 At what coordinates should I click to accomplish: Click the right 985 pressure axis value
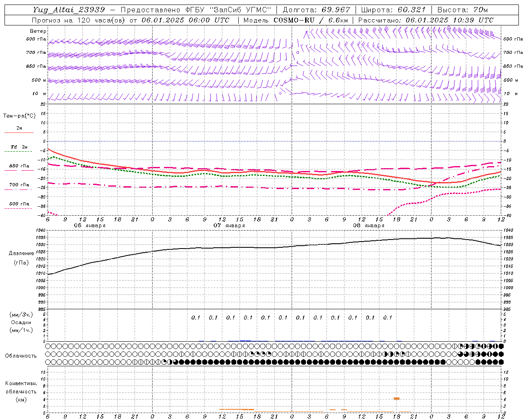coord(508,309)
